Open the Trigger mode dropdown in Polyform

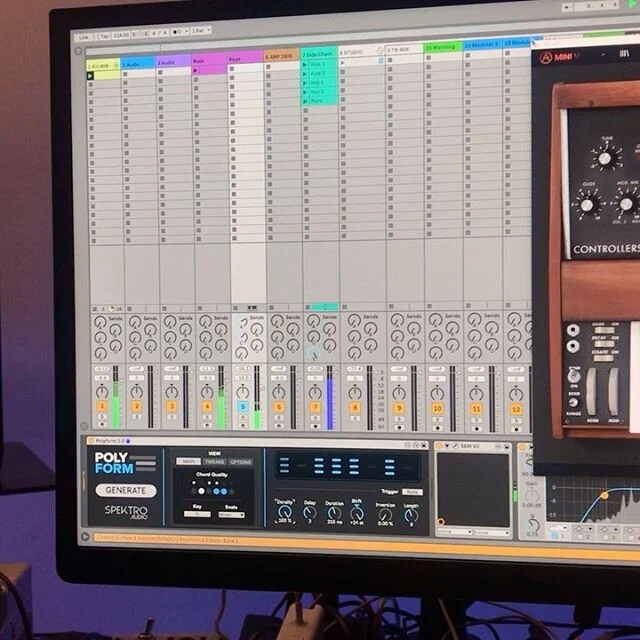tap(412, 492)
